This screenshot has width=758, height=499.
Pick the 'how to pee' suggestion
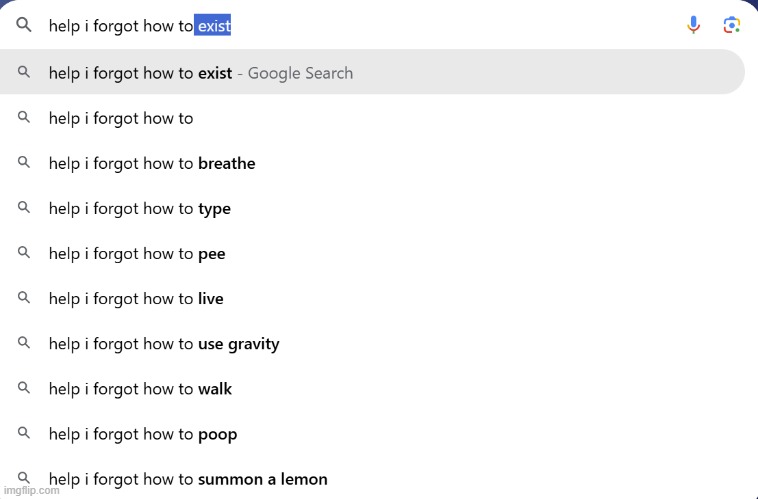click(137, 254)
